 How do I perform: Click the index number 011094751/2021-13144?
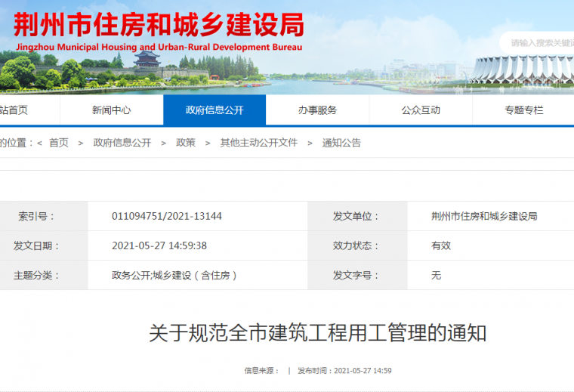(x=166, y=216)
